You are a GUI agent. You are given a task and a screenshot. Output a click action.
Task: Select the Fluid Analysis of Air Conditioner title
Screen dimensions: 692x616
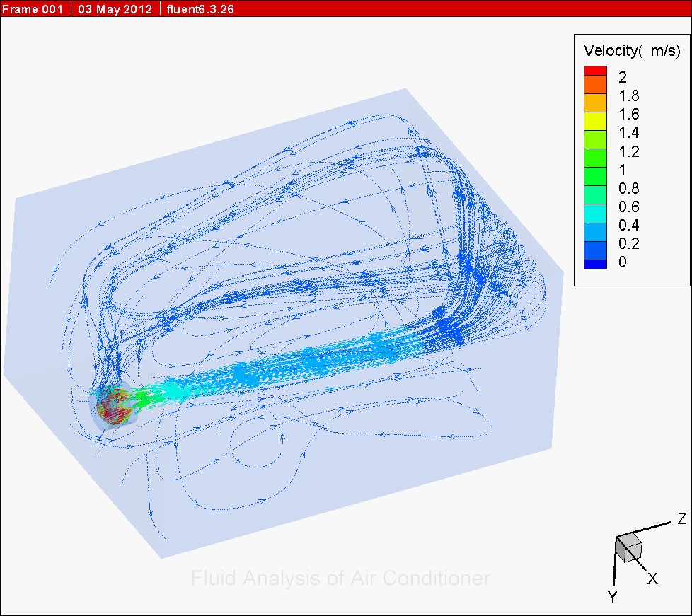pyautogui.click(x=340, y=579)
